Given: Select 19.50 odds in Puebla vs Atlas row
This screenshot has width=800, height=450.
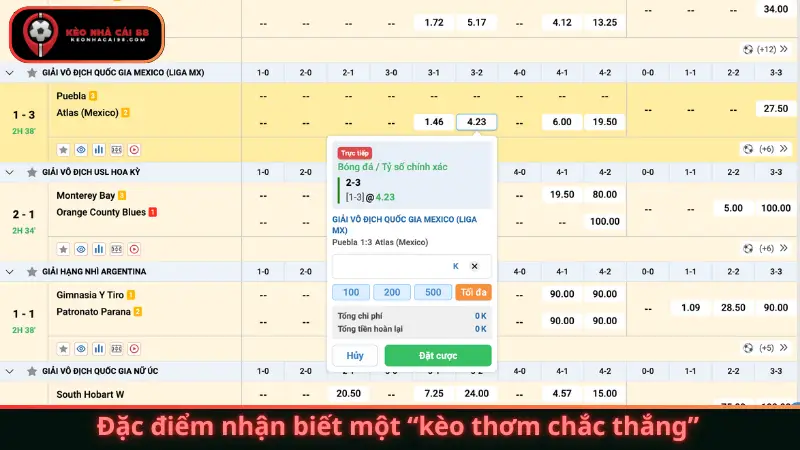Looking at the screenshot, I should 605,122.
